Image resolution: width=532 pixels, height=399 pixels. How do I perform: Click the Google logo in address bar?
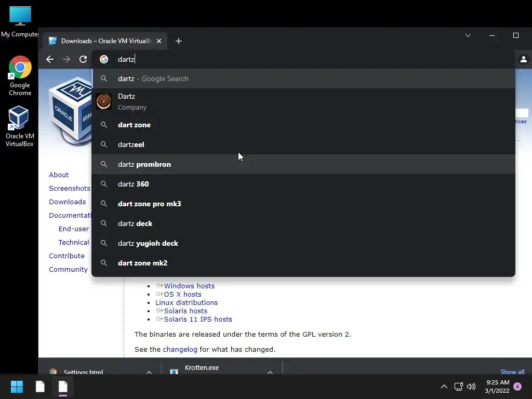(x=104, y=59)
